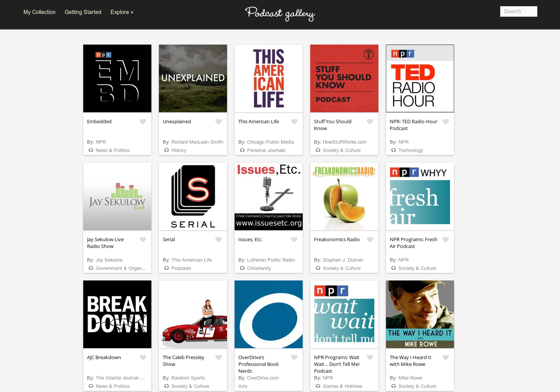Screen dimensions: 560x392
Task: Select Arts category under OverDrive podcast
Action: pos(243,386)
